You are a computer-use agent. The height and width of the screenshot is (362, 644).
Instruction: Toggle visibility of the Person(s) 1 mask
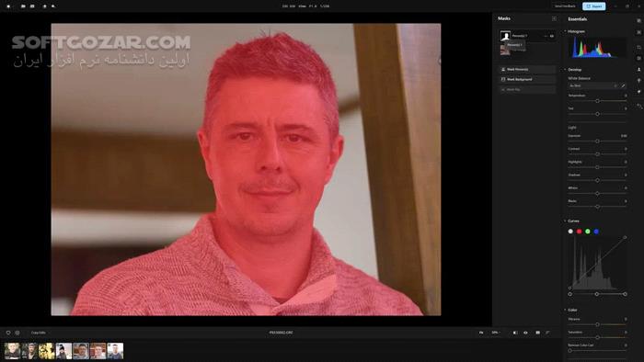552,36
